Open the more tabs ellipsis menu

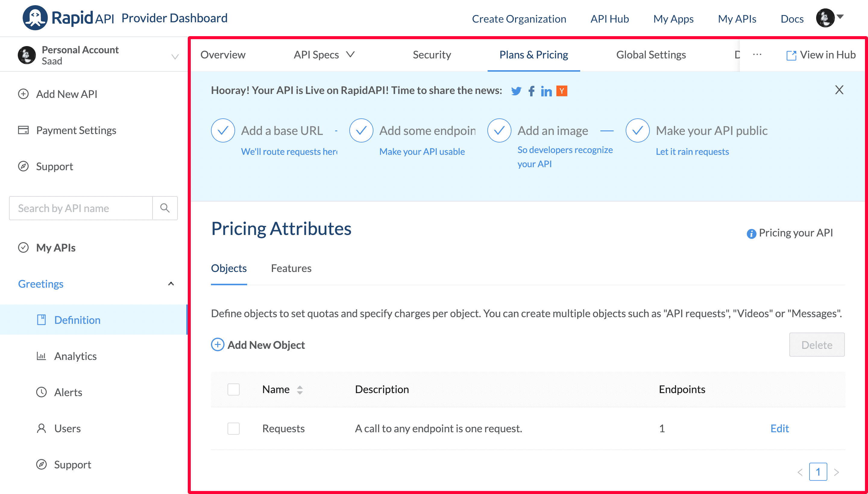tap(757, 54)
